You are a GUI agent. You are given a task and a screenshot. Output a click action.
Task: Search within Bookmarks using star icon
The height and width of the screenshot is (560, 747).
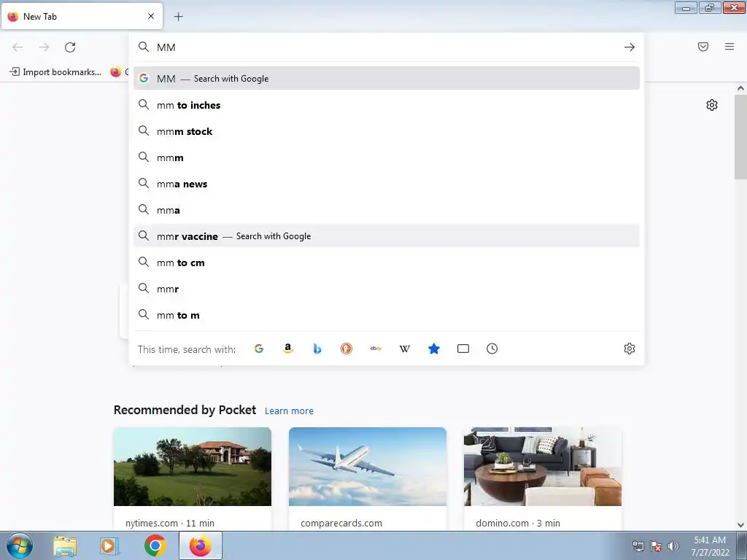point(434,349)
